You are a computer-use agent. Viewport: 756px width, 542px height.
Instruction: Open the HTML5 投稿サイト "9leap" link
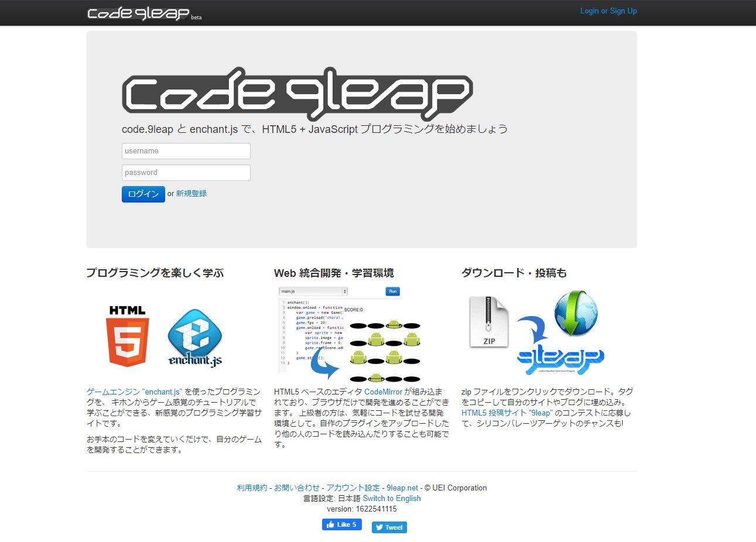click(507, 413)
